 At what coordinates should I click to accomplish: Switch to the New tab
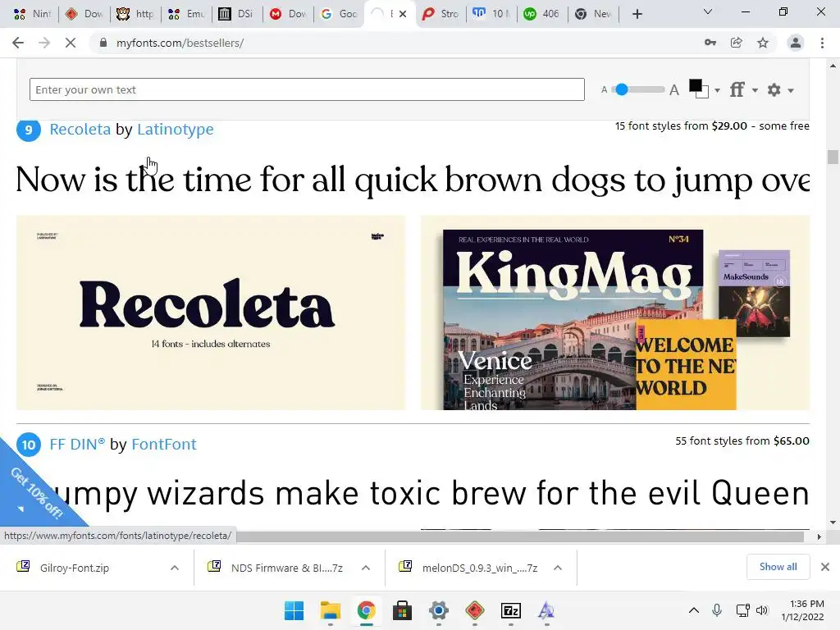(594, 14)
